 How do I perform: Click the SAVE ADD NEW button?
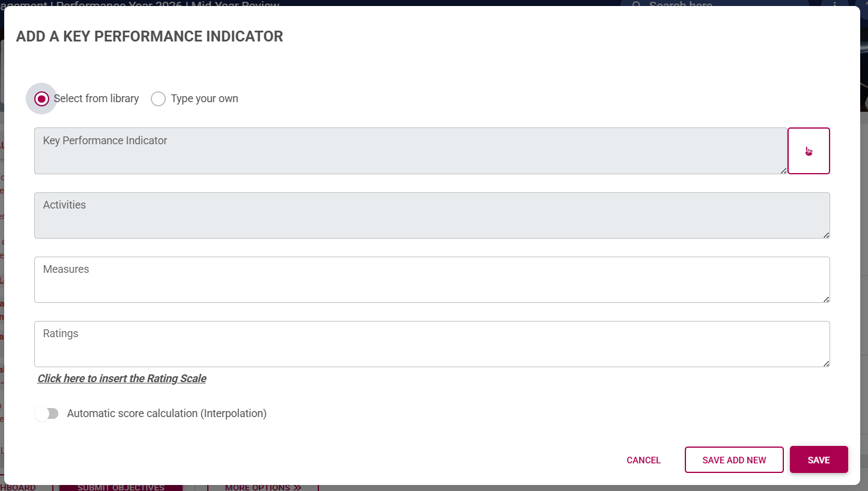[x=733, y=459]
